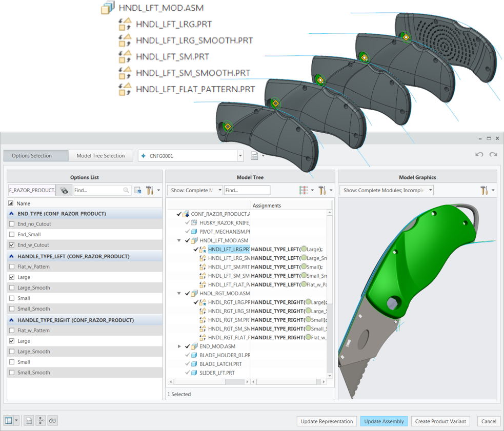Image resolution: width=504 pixels, height=431 pixels.
Task: Open the CNFG0001 configuration dropdown
Action: (239, 155)
